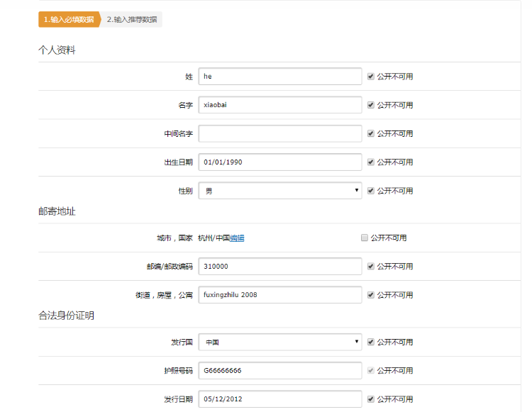Select the 名字 field with xiaobai
The image size is (532, 412).
280,105
